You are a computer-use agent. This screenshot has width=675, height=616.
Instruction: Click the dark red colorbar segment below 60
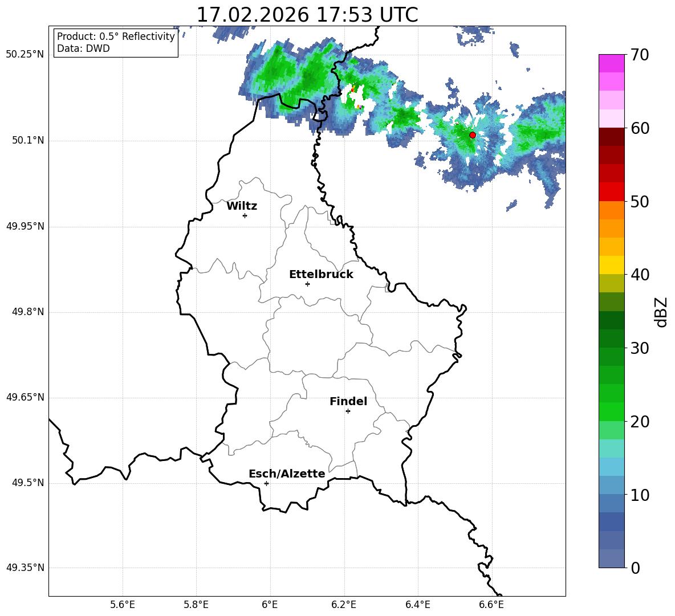click(611, 137)
